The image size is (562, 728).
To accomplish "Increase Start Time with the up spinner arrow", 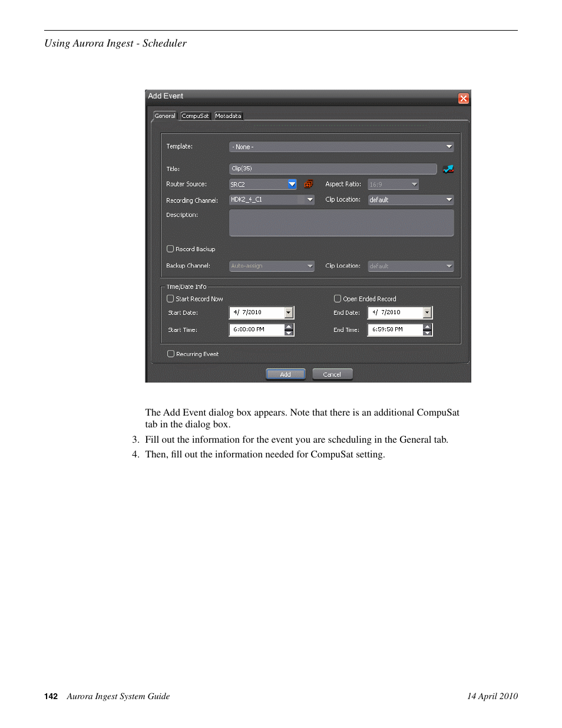I will [x=289, y=327].
